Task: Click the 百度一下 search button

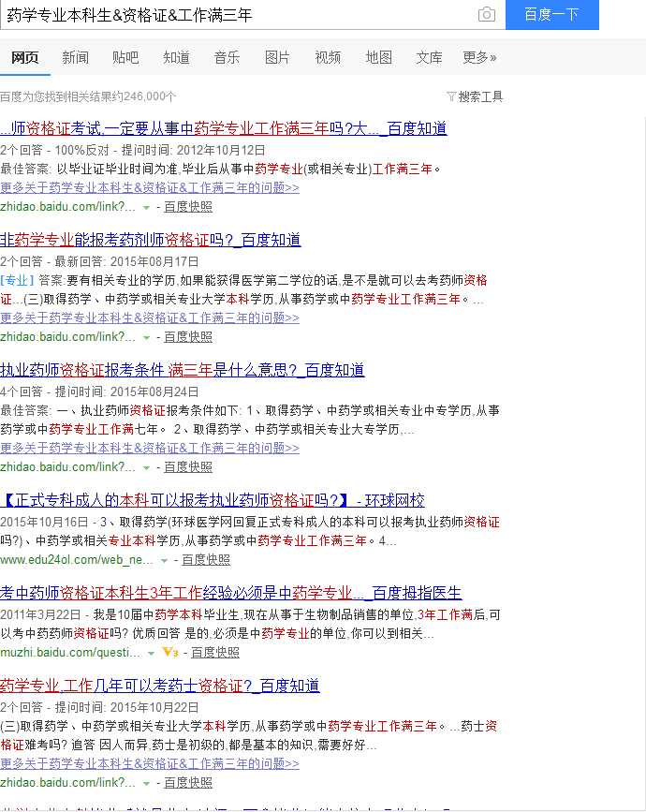Action: coord(551,14)
